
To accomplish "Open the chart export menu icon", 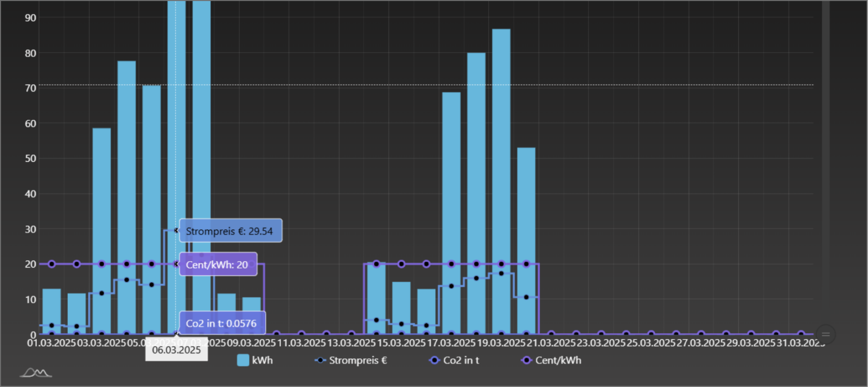I will (x=825, y=334).
